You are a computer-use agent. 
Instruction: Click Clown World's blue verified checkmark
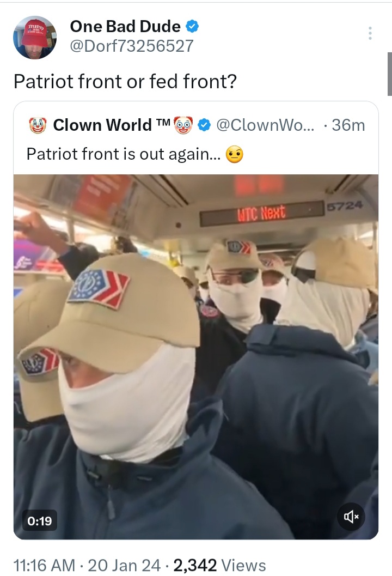point(204,125)
